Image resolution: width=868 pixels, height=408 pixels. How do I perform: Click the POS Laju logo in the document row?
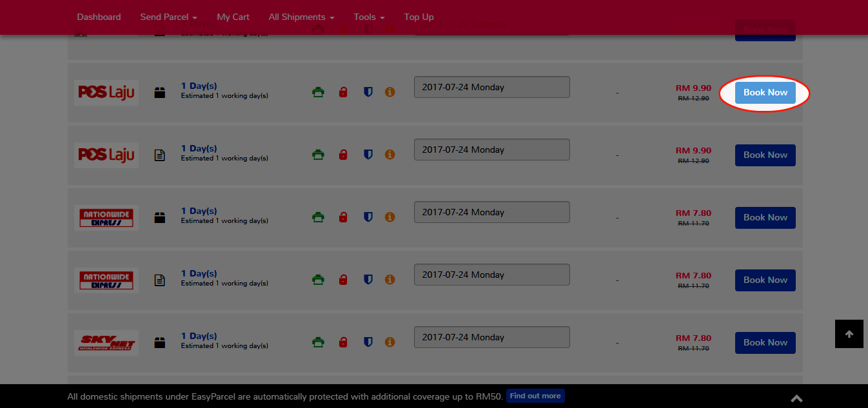(106, 155)
